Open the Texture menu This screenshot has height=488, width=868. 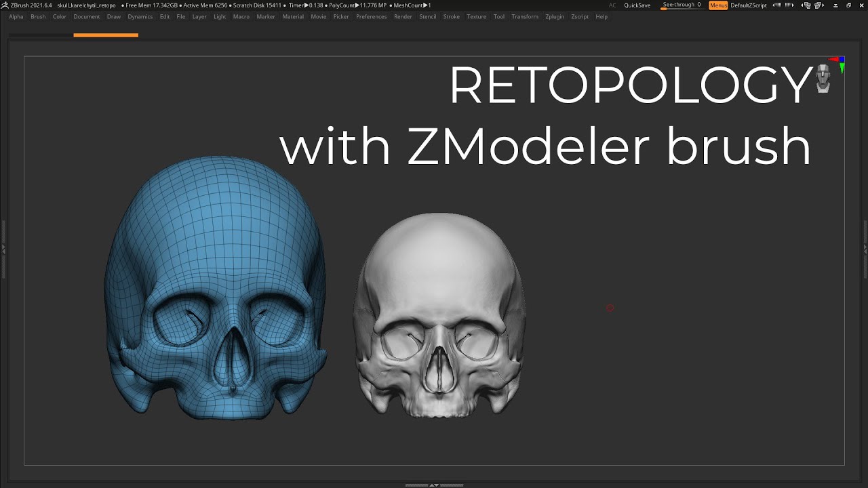[477, 16]
